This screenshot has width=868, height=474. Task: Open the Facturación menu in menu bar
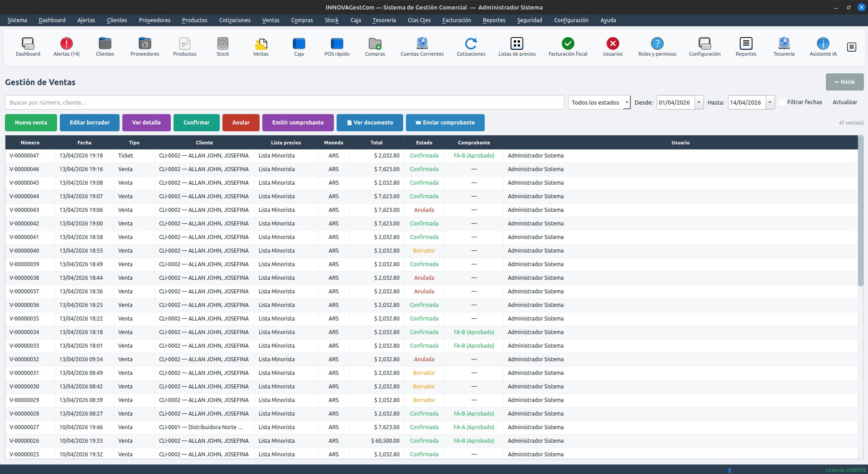(x=456, y=20)
